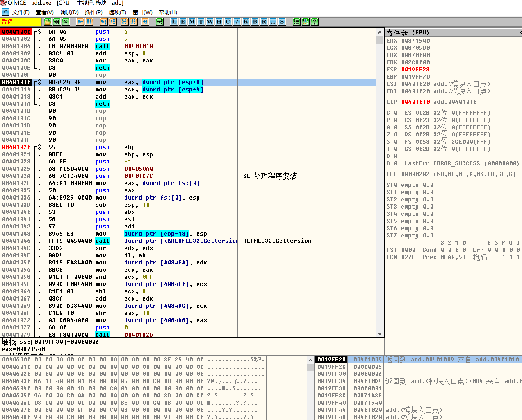Restart the program with the rewind icon
The height and width of the screenshot is (420, 522).
click(x=57, y=22)
